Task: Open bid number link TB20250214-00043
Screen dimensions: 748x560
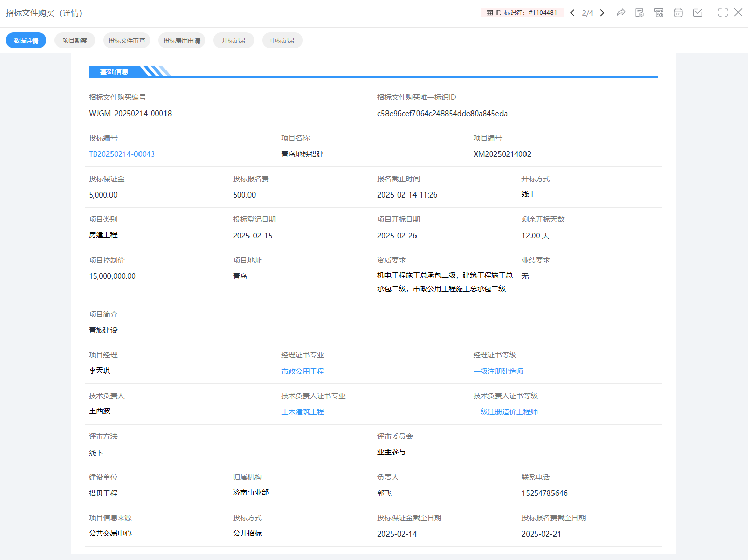Action: pyautogui.click(x=122, y=154)
